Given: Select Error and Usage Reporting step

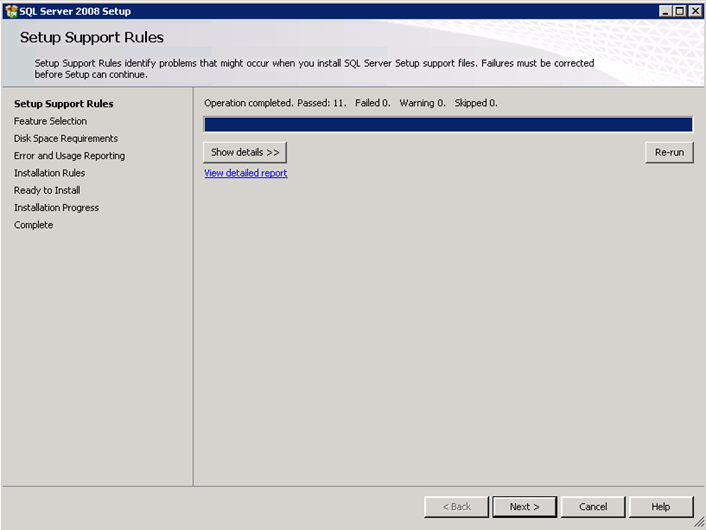Looking at the screenshot, I should 69,156.
